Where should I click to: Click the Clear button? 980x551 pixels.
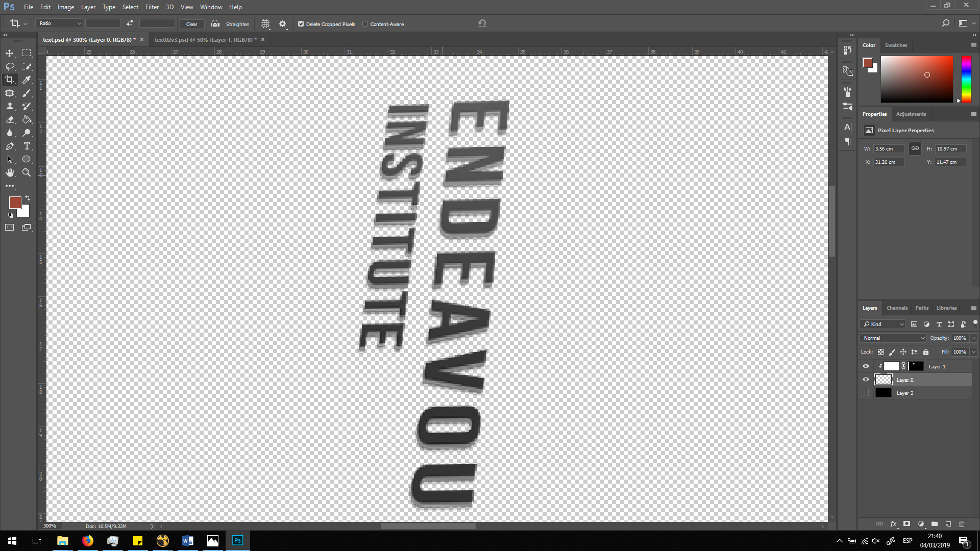point(191,24)
